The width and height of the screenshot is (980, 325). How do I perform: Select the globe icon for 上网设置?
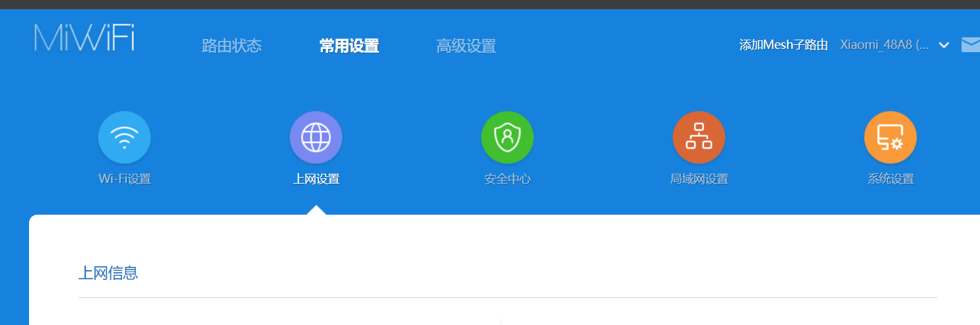(x=316, y=137)
